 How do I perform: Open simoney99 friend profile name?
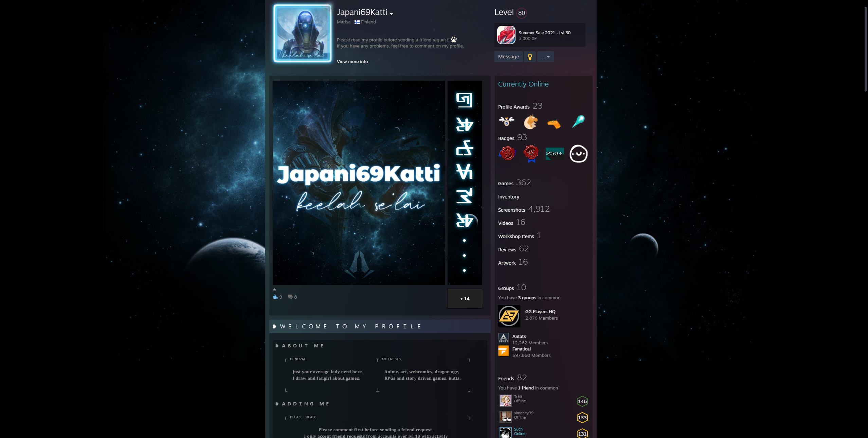click(x=524, y=413)
